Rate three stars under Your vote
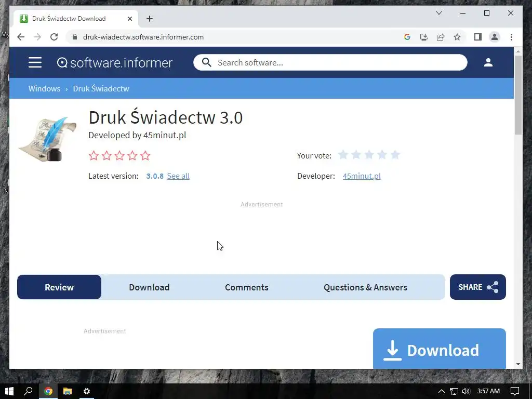The image size is (532, 399). [x=369, y=155]
